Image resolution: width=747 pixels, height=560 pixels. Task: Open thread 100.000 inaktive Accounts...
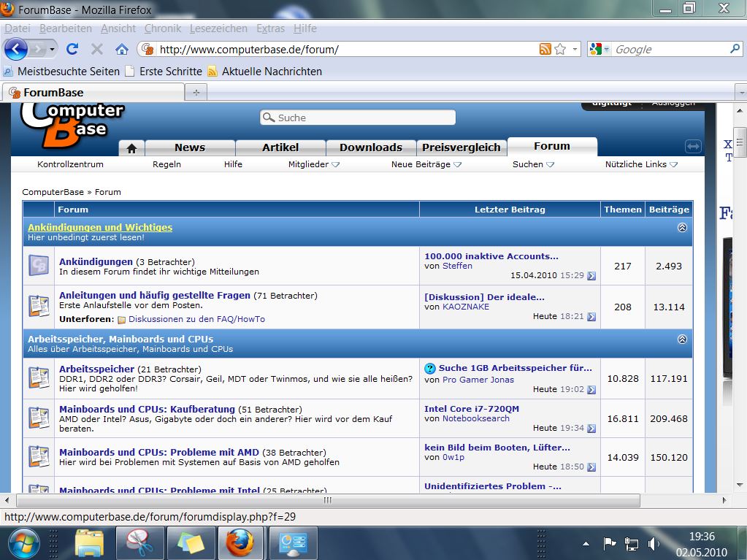point(491,256)
